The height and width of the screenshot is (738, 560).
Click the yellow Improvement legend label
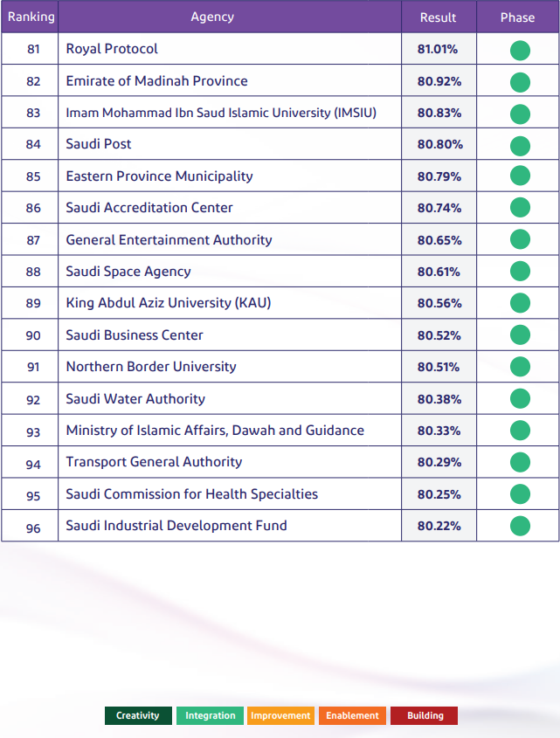point(280,716)
